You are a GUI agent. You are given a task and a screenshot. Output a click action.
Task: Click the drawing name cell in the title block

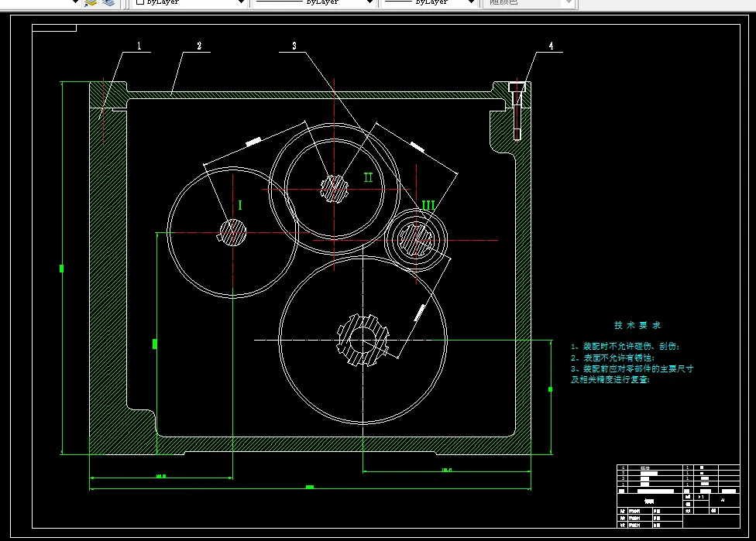(649, 501)
